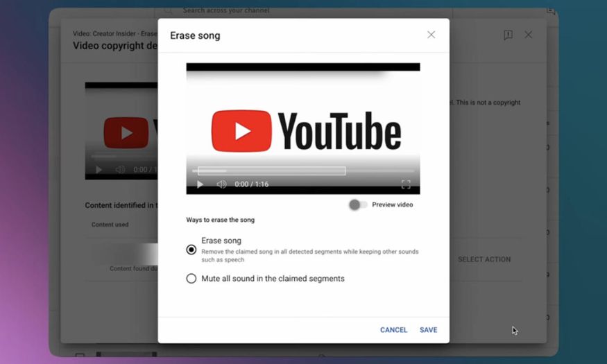Image resolution: width=607 pixels, height=364 pixels.
Task: Click the "Content used" column label
Action: [110, 225]
